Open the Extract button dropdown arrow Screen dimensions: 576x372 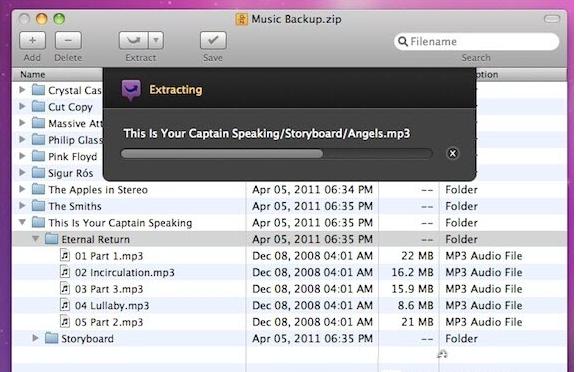coord(156,40)
